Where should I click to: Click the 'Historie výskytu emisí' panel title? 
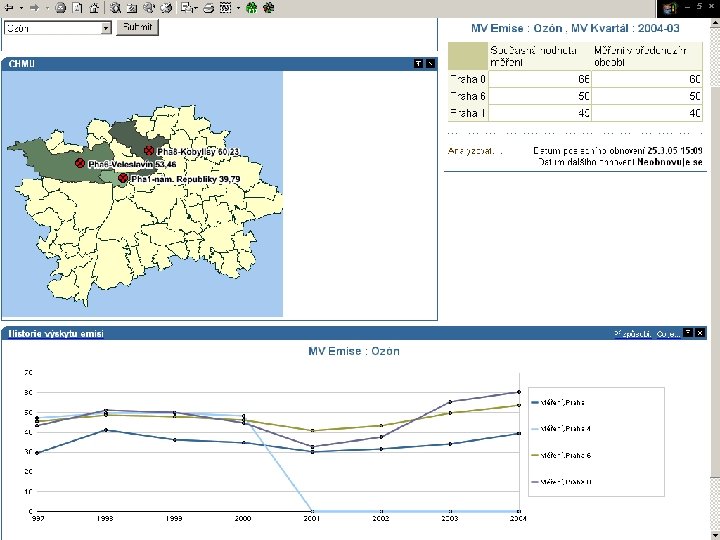[56, 334]
